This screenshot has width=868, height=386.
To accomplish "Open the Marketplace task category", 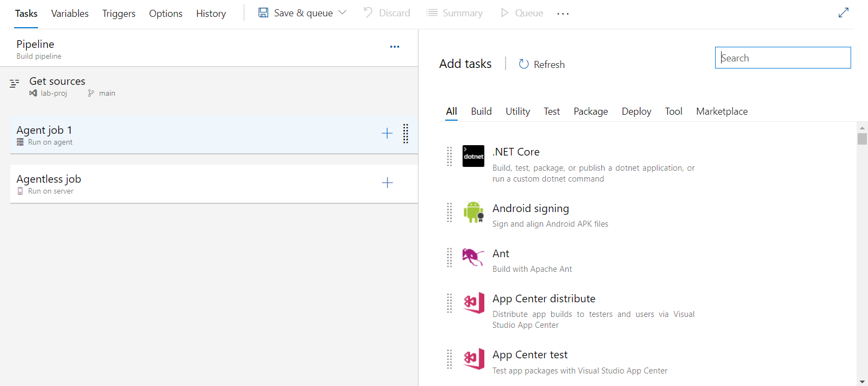I will (x=722, y=111).
